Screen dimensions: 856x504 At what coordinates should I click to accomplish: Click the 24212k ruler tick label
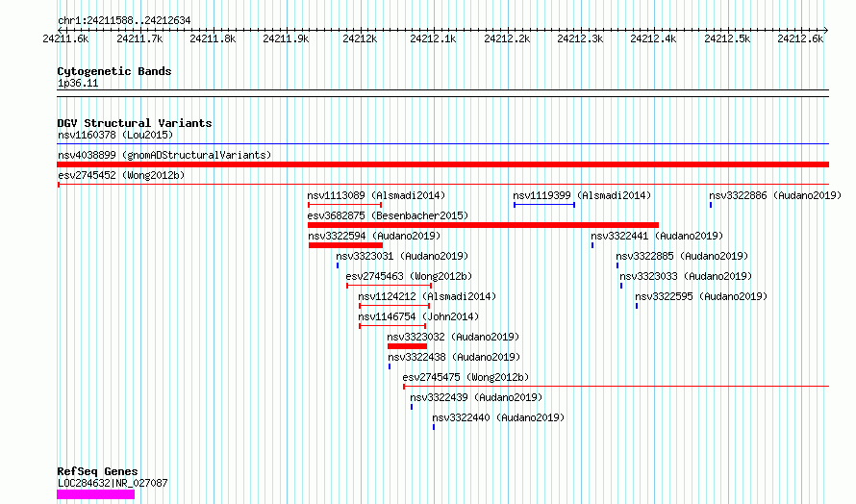point(360,38)
